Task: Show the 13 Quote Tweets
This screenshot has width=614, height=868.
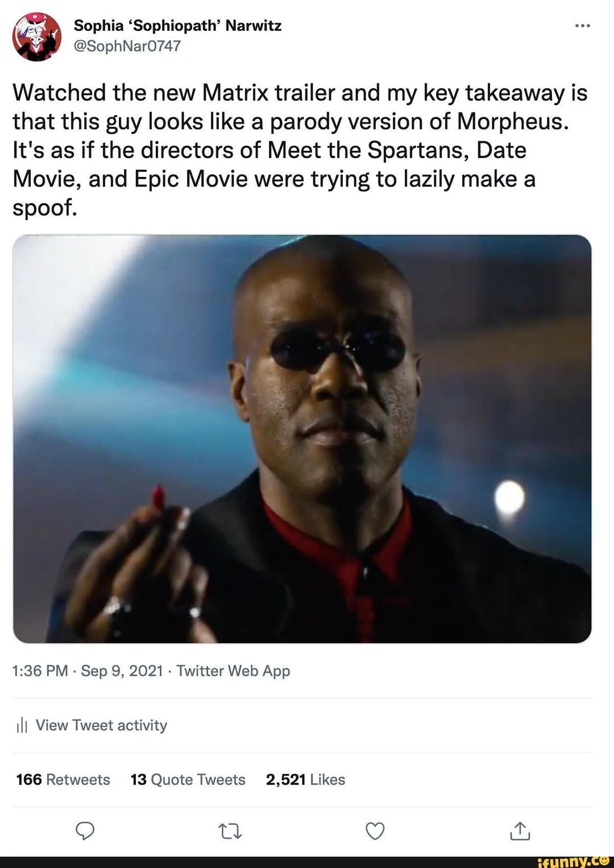Action: (x=188, y=779)
